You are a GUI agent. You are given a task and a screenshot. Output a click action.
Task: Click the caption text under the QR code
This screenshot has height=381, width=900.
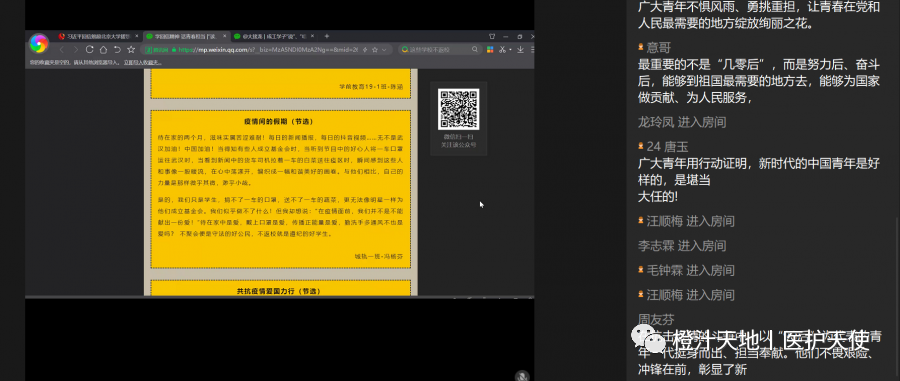tap(458, 141)
